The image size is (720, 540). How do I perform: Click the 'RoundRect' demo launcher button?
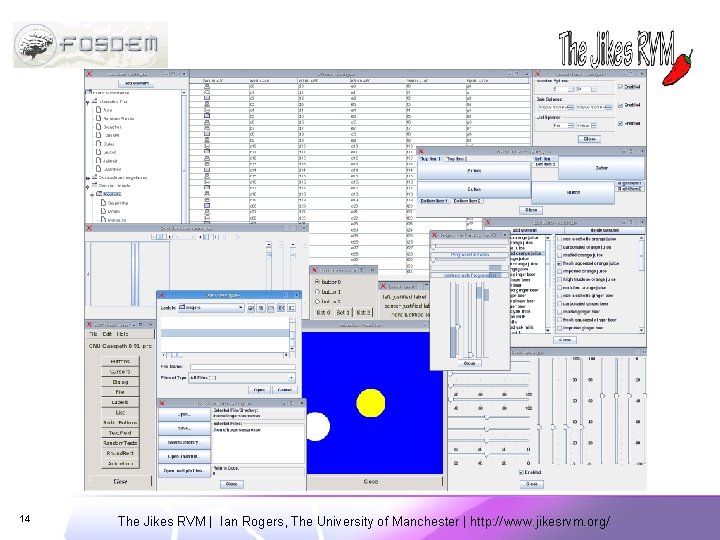coord(120,453)
